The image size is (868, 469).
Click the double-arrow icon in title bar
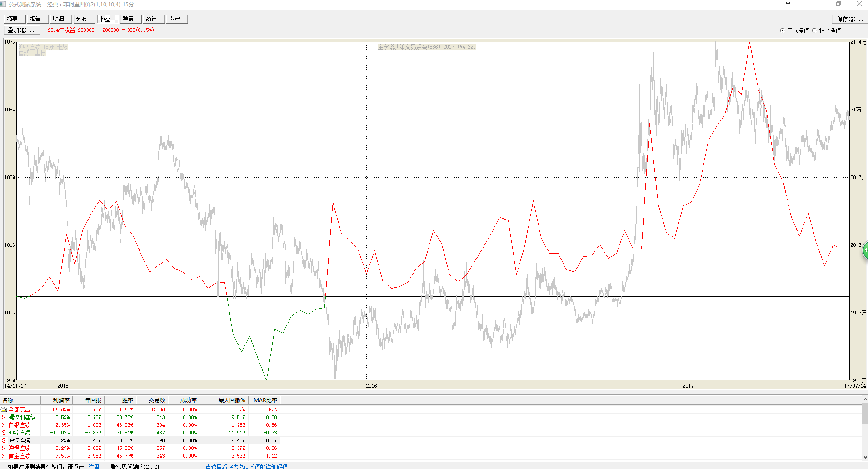pyautogui.click(x=788, y=4)
